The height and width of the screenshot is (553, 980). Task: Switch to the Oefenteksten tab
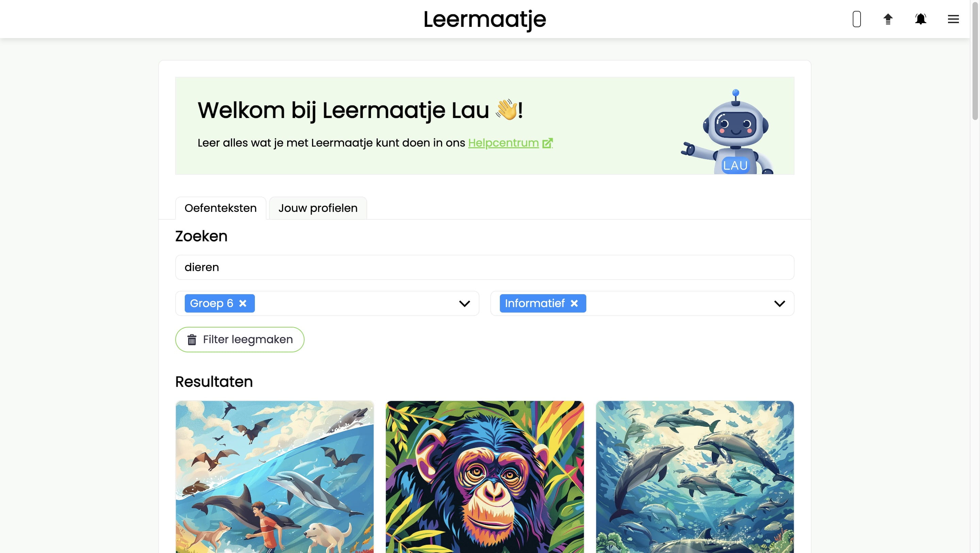(220, 208)
